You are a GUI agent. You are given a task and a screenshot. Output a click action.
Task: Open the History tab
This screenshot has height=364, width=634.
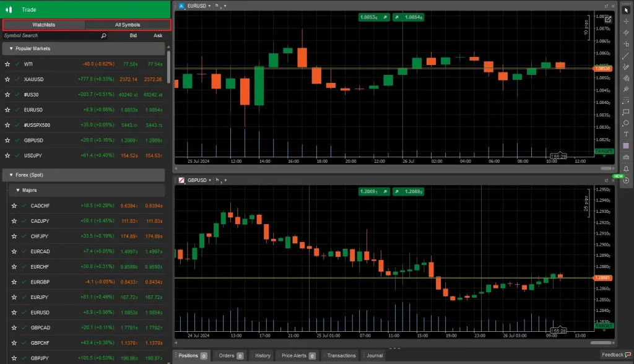[x=263, y=355]
